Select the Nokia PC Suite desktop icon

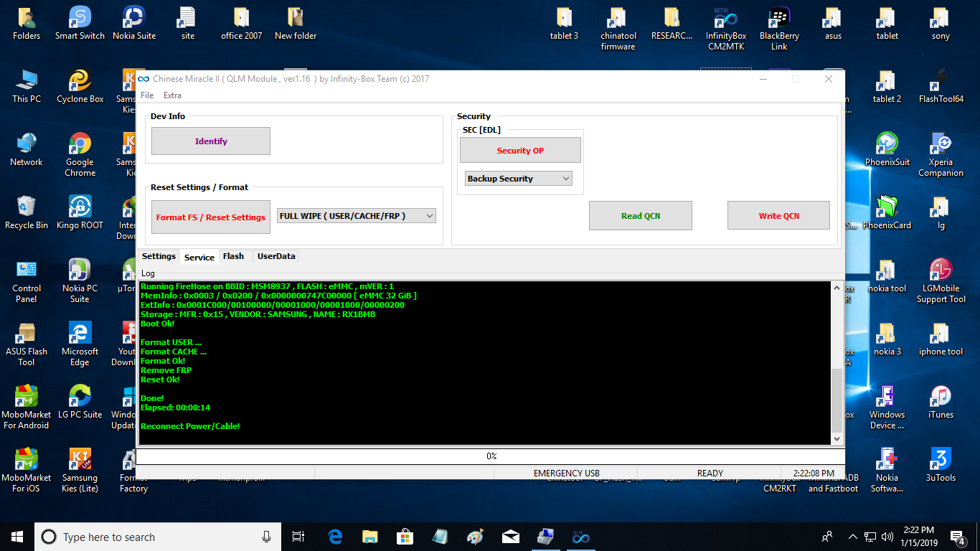click(x=80, y=282)
